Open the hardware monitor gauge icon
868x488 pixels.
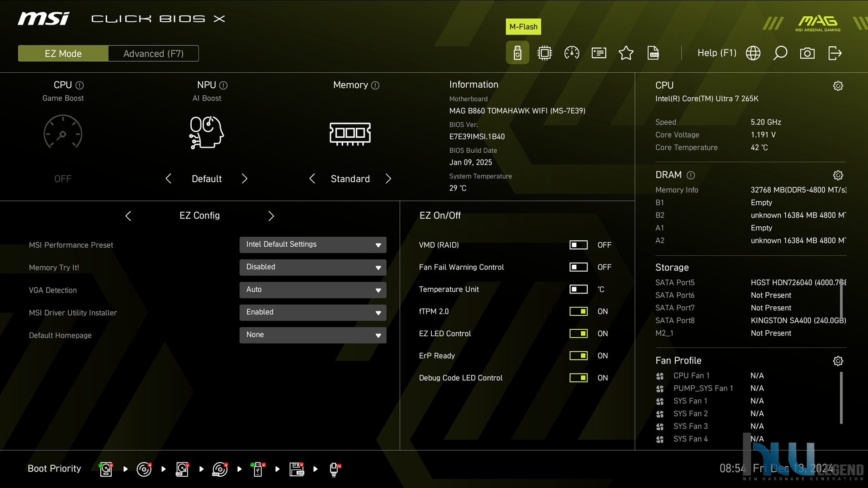click(571, 53)
